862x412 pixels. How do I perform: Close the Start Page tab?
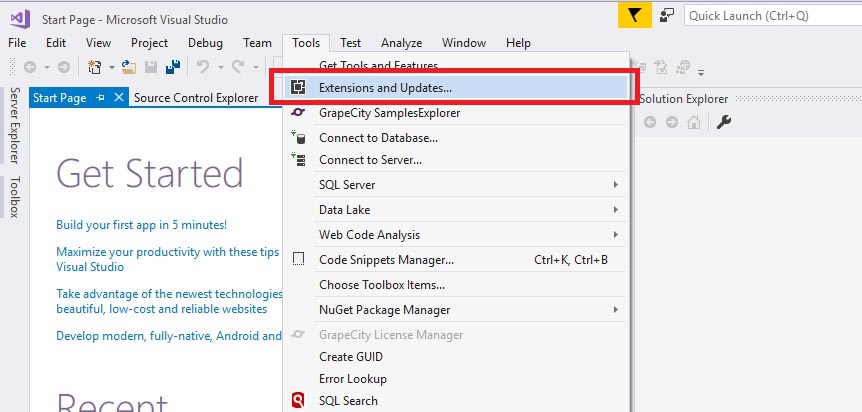pyautogui.click(x=119, y=97)
